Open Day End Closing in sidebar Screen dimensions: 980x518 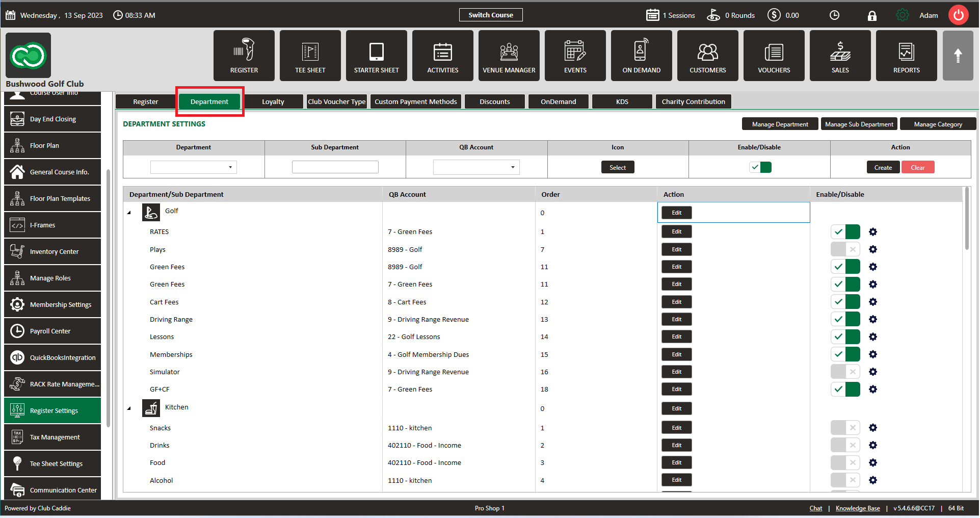click(52, 119)
